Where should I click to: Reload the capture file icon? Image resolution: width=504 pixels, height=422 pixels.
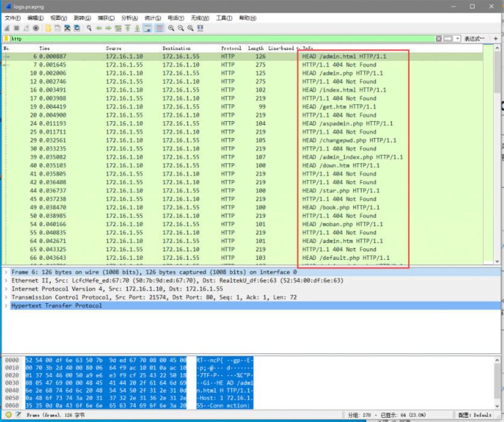77,28
